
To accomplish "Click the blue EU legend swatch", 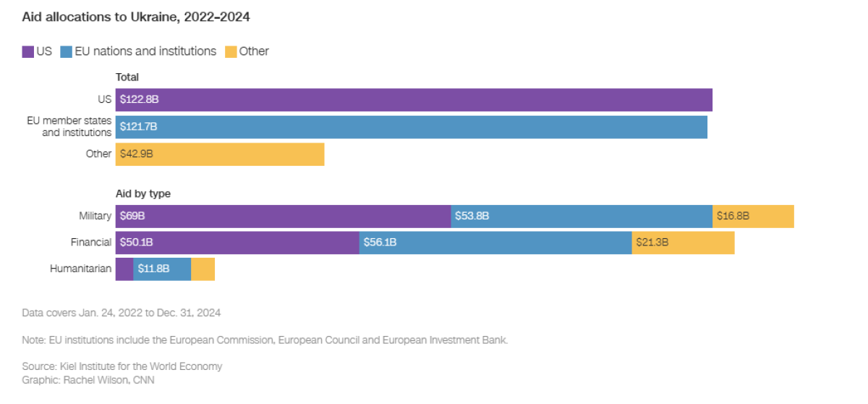I will [x=67, y=51].
